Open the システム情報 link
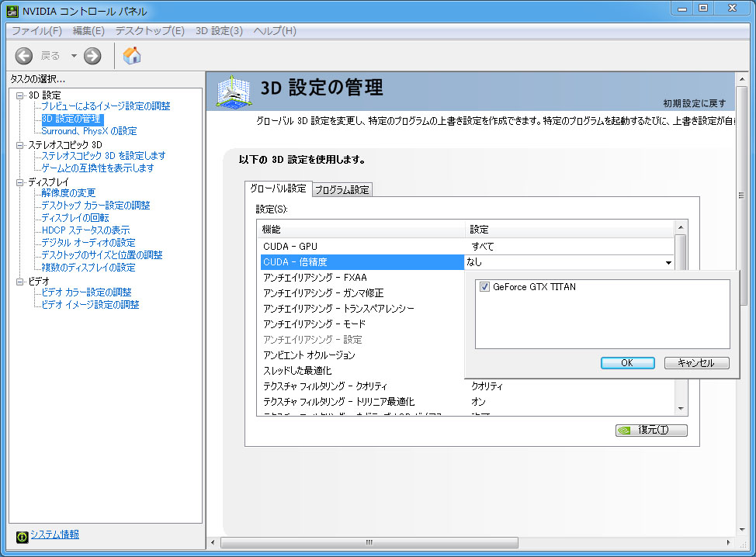This screenshot has width=756, height=557. 55,535
